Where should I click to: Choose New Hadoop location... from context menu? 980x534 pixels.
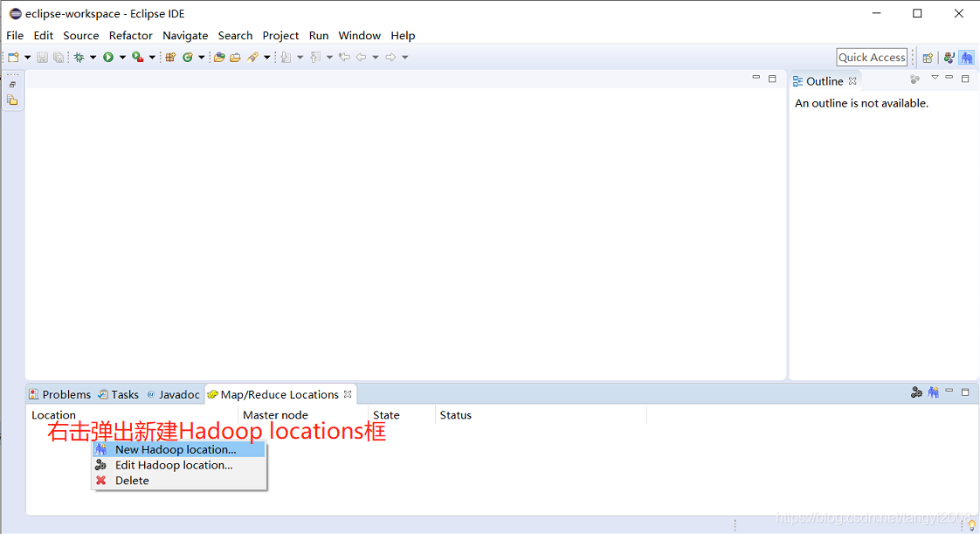pos(179,449)
